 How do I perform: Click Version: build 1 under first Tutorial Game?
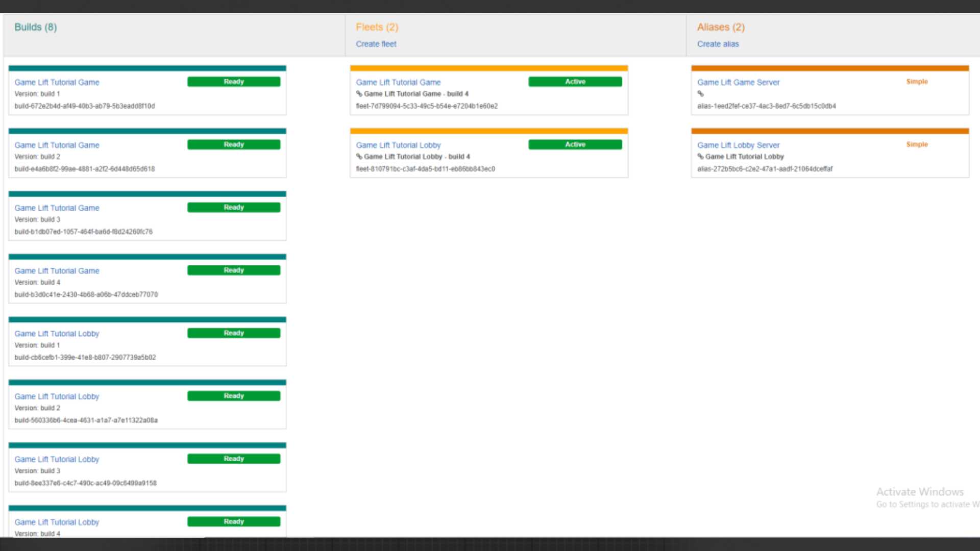pyautogui.click(x=37, y=94)
